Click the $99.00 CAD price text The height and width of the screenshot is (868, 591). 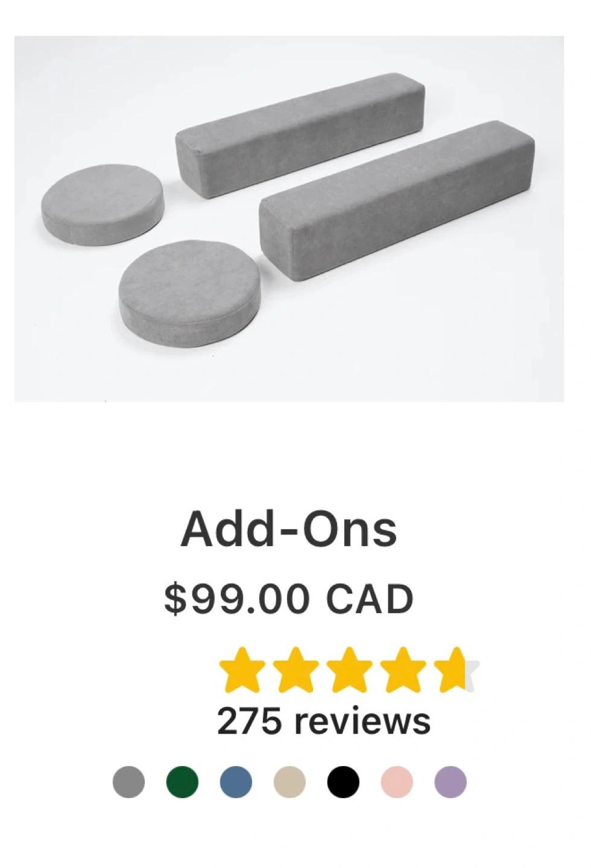(289, 599)
